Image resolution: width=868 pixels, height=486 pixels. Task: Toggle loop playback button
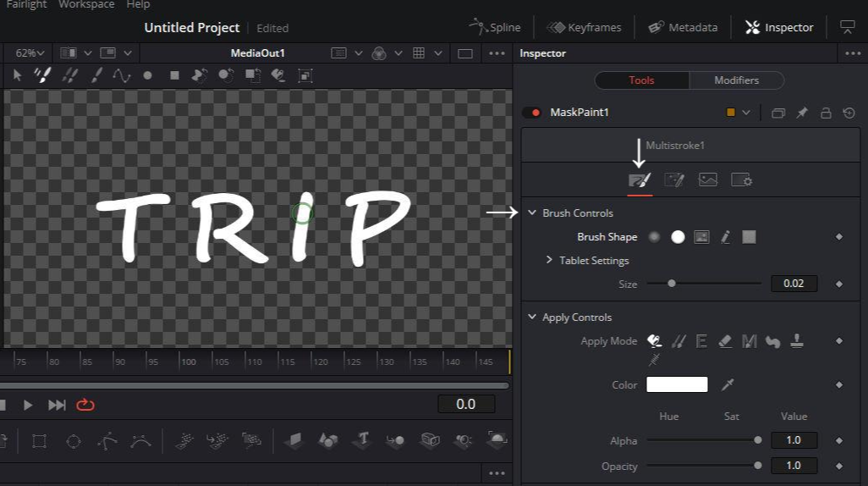[x=85, y=405]
